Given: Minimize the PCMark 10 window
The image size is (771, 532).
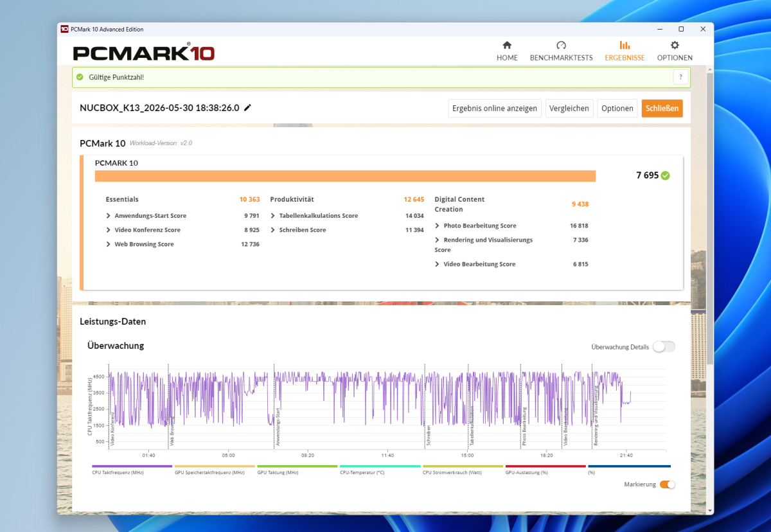Looking at the screenshot, I should 659,29.
